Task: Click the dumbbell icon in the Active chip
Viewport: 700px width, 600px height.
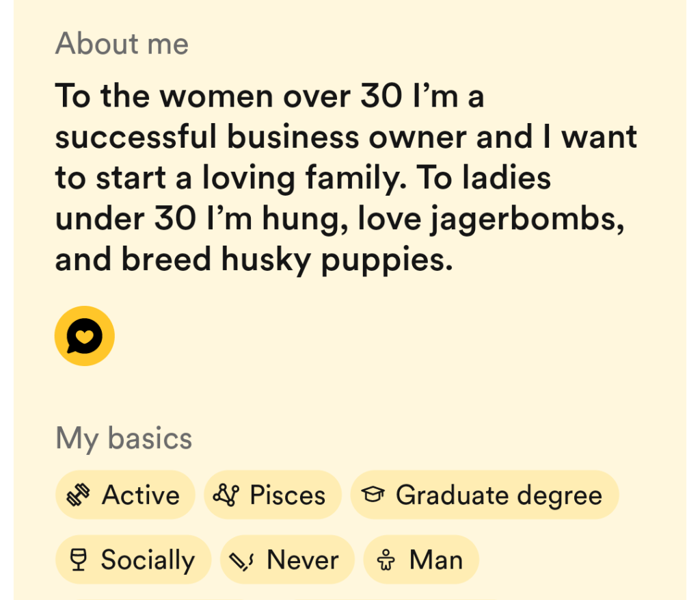Action: [79, 495]
